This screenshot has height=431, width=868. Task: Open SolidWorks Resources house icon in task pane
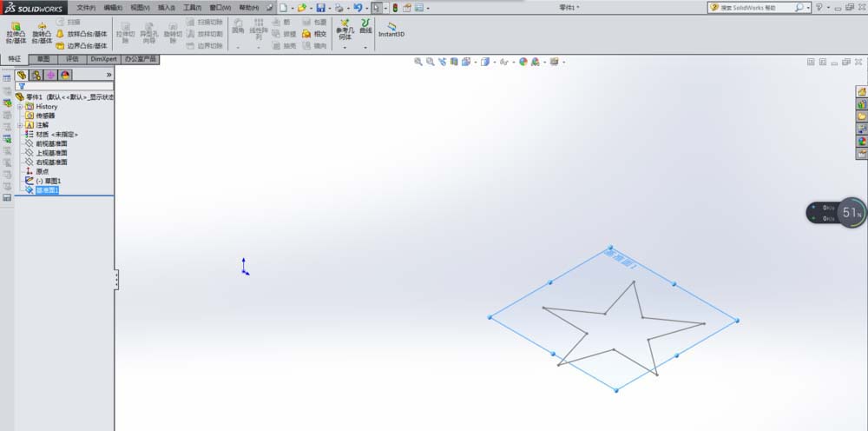(862, 91)
